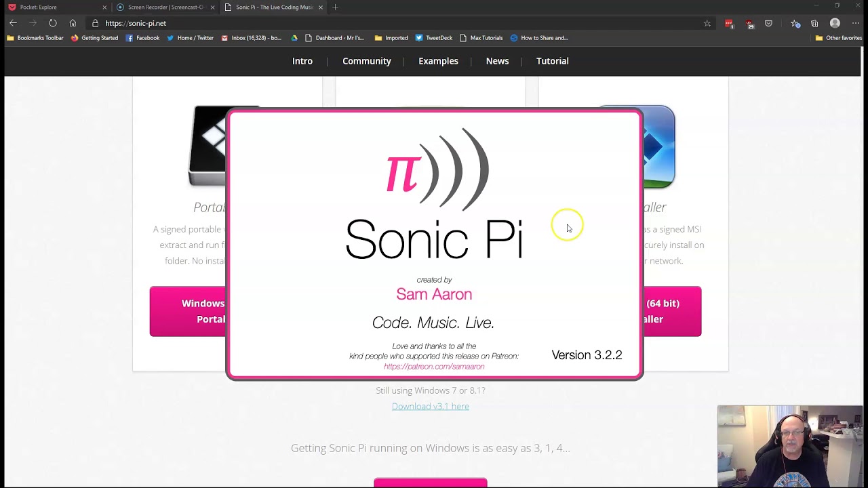Screen dimensions: 868x488
Task: Go to the Community nav item
Action: point(367,61)
